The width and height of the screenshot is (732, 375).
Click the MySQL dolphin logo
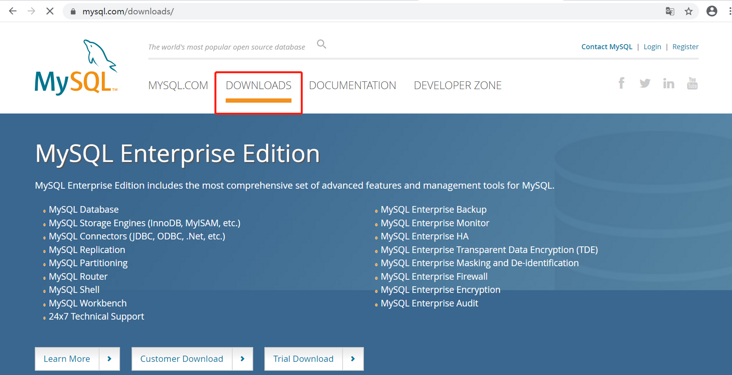[76, 67]
